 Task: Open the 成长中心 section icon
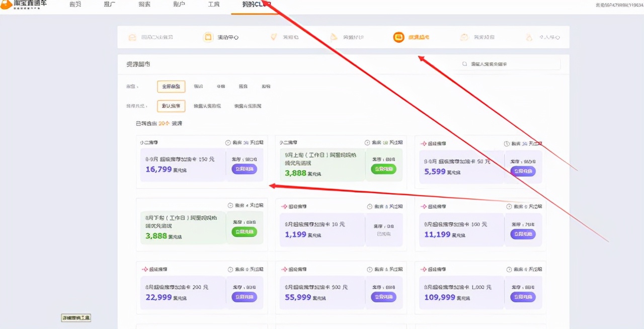[x=207, y=37]
